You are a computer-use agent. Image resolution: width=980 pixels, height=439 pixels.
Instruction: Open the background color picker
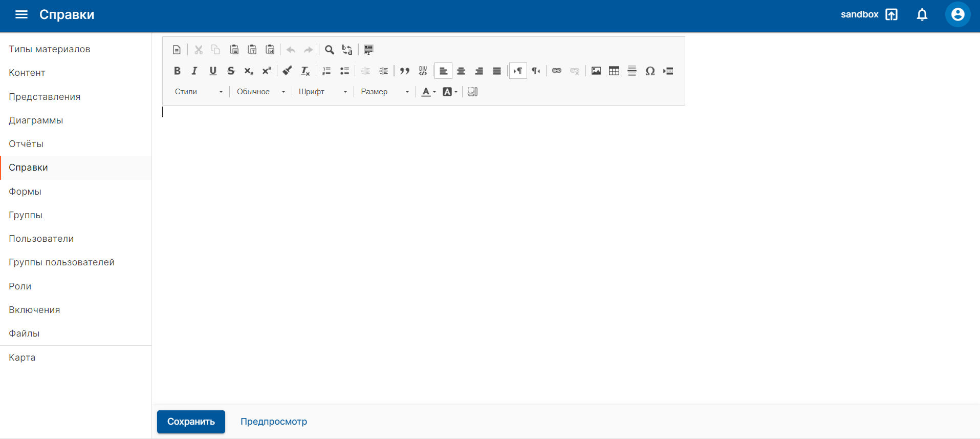click(x=450, y=92)
